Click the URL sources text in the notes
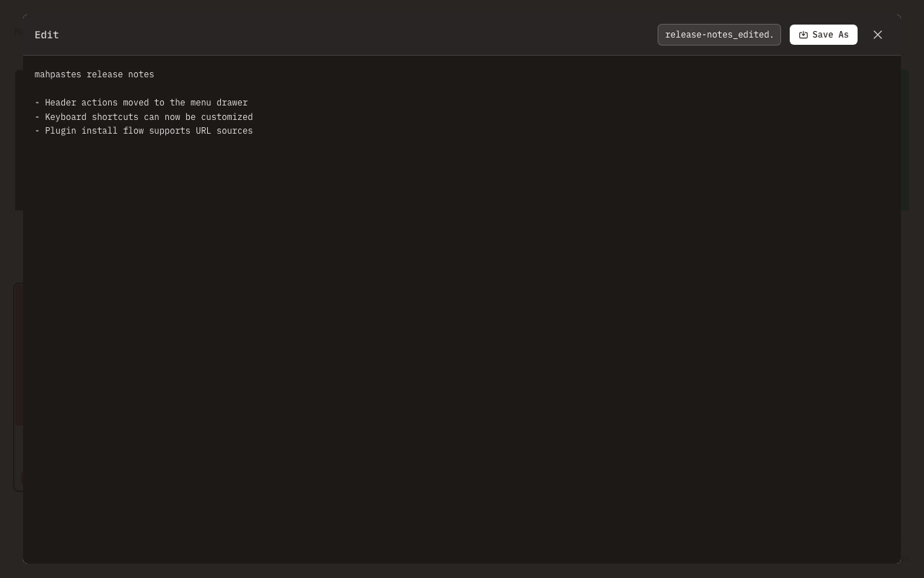 (223, 131)
